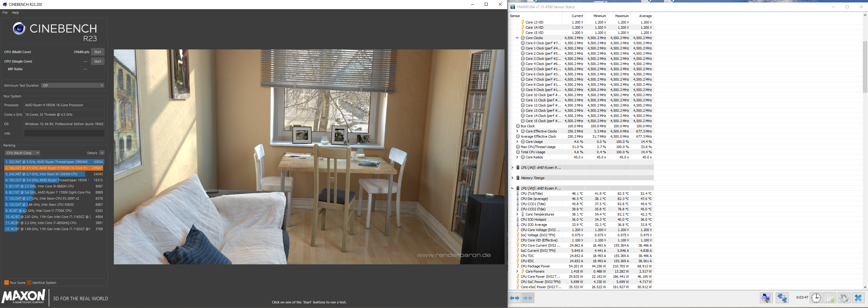Click the Cinebench icon in its title bar

click(x=5, y=4)
